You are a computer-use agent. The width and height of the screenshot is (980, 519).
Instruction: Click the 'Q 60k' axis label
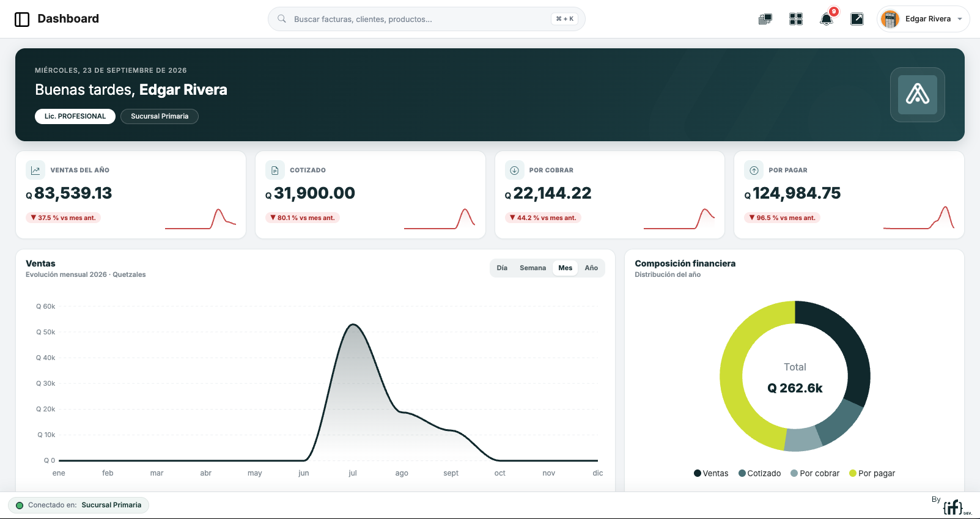[x=45, y=306]
